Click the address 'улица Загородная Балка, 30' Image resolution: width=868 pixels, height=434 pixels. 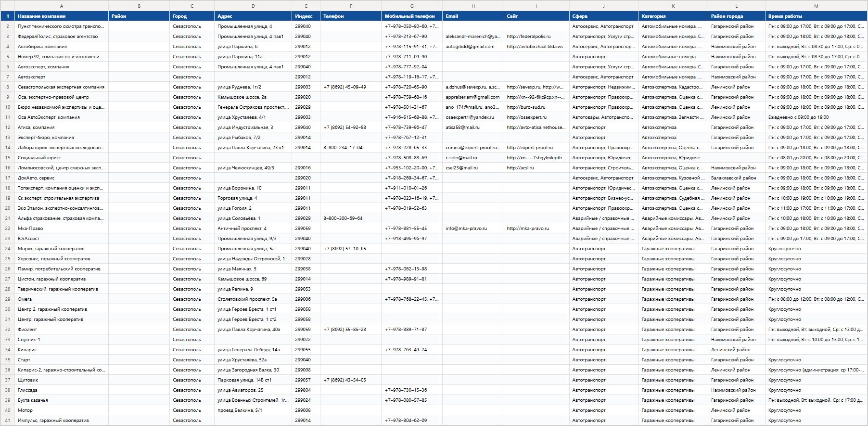(253, 370)
